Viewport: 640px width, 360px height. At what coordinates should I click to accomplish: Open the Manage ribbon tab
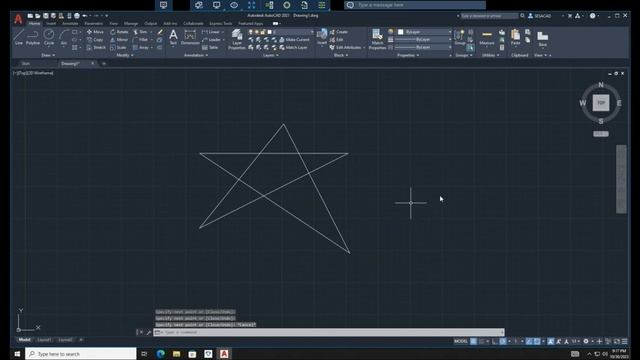tap(131, 24)
